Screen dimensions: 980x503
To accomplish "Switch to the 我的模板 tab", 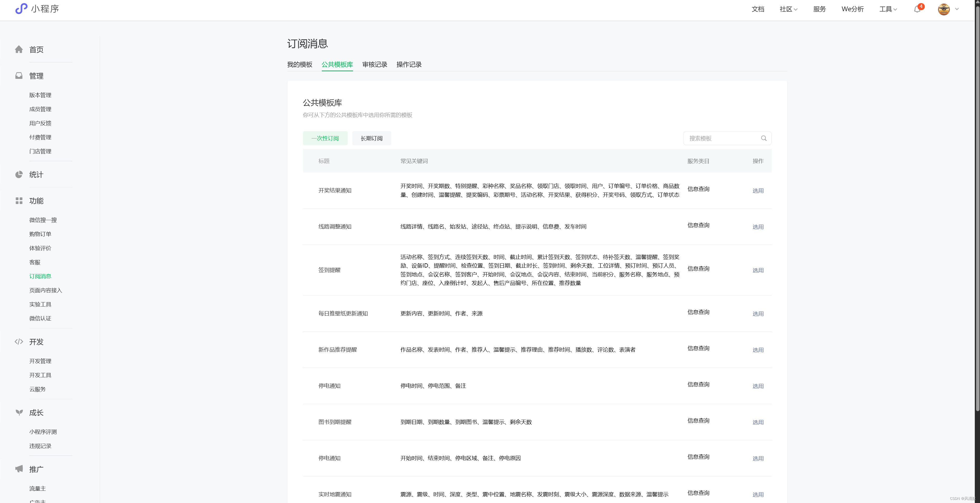I will click(299, 65).
